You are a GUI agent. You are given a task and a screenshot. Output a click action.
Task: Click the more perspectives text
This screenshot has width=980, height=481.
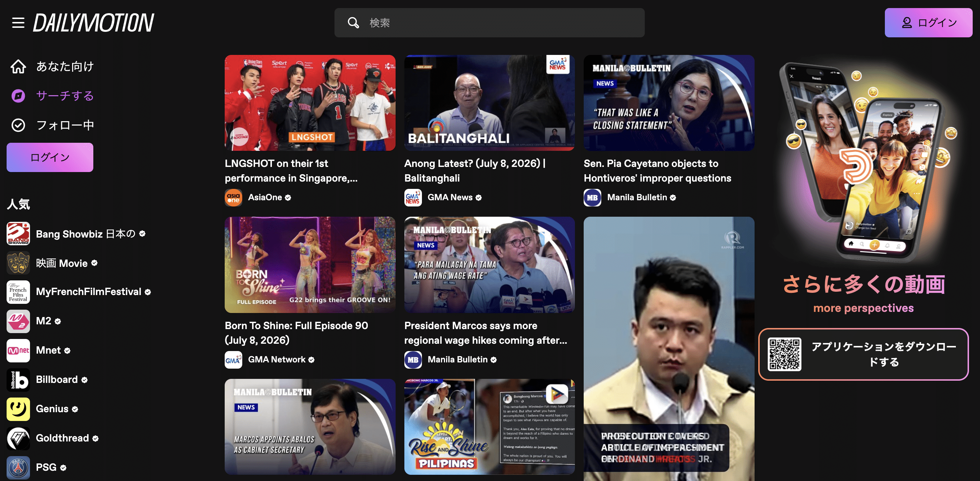[x=864, y=308]
